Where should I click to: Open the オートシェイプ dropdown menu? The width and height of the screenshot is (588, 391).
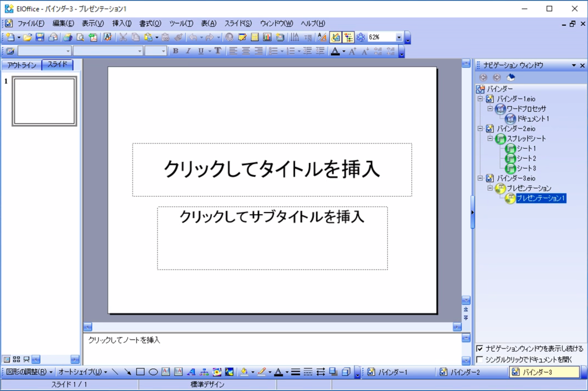coord(83,372)
